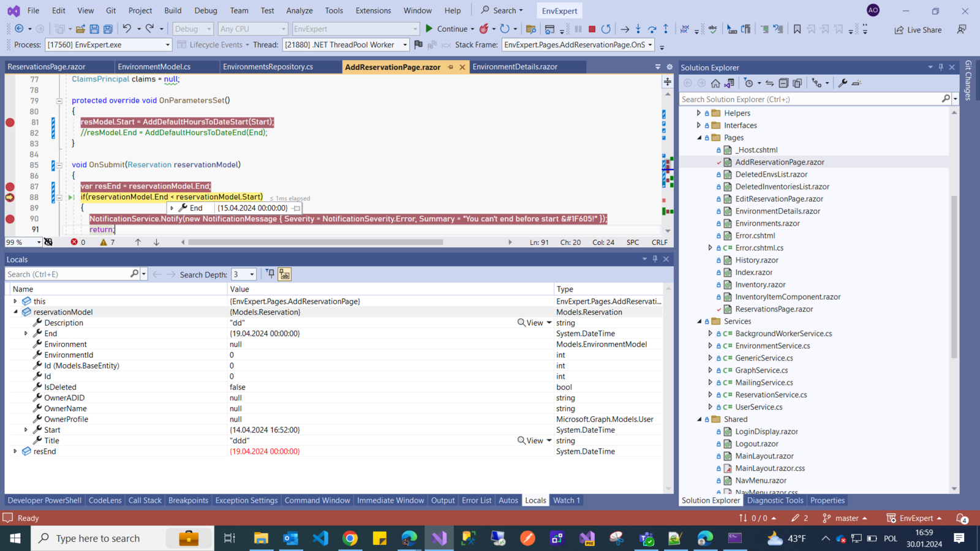This screenshot has width=980, height=551.
Task: Select EnvironmentDetails.razor in Solution Explorer
Action: [777, 211]
